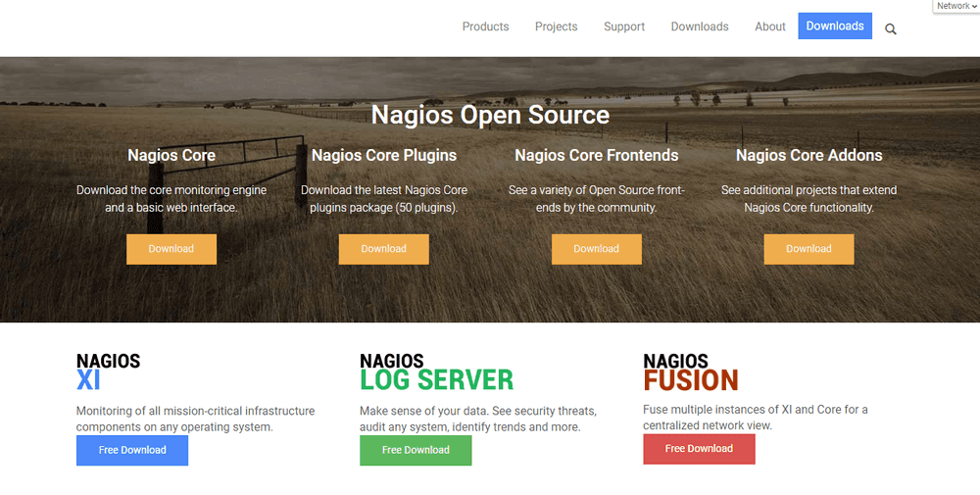Open the Support menu

click(x=624, y=26)
